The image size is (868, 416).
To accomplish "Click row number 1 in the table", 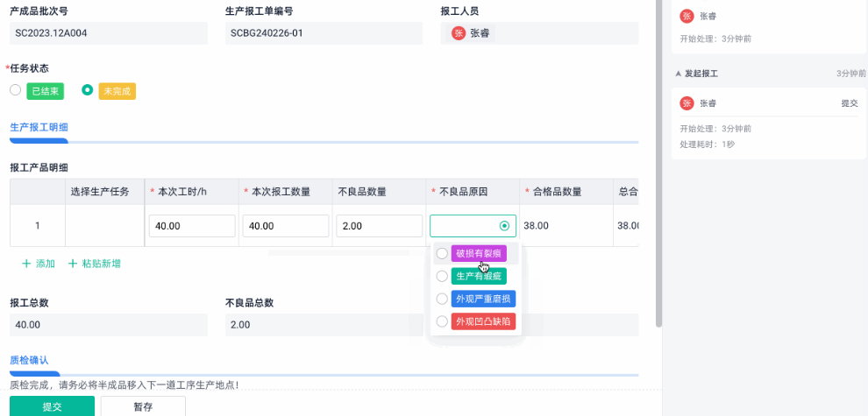I will (x=38, y=226).
